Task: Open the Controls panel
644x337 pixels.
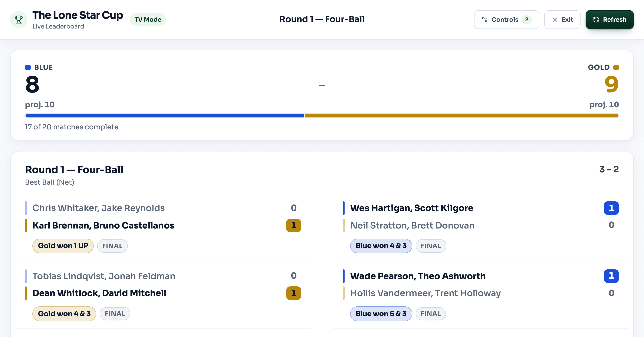Action: 506,20
